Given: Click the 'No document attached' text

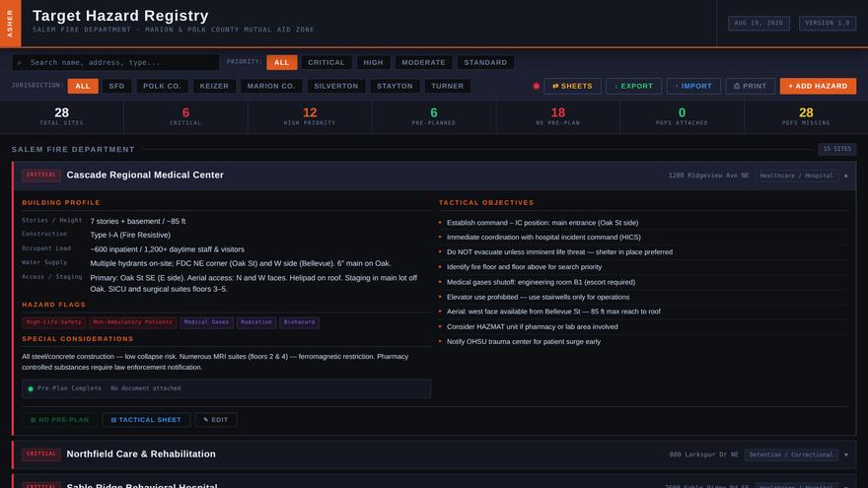Looking at the screenshot, I should 146,388.
